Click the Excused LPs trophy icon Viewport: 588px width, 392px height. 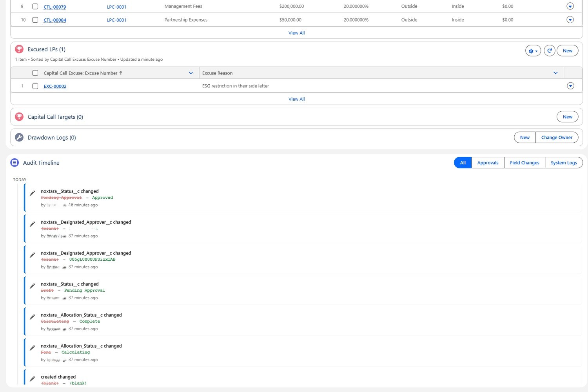click(19, 49)
